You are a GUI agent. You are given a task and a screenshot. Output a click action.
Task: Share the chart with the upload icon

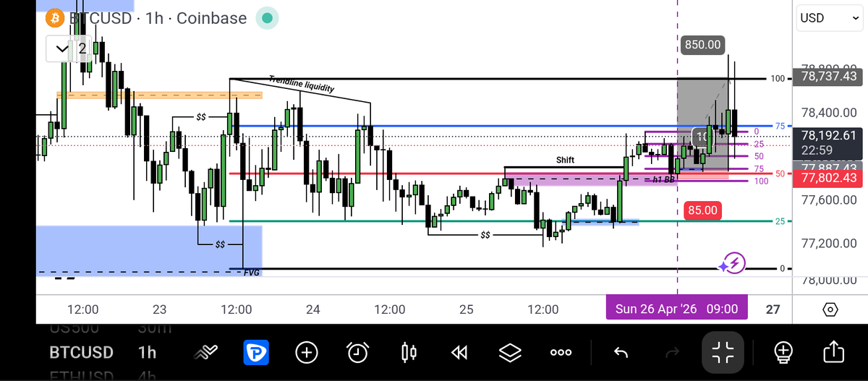[x=833, y=352]
